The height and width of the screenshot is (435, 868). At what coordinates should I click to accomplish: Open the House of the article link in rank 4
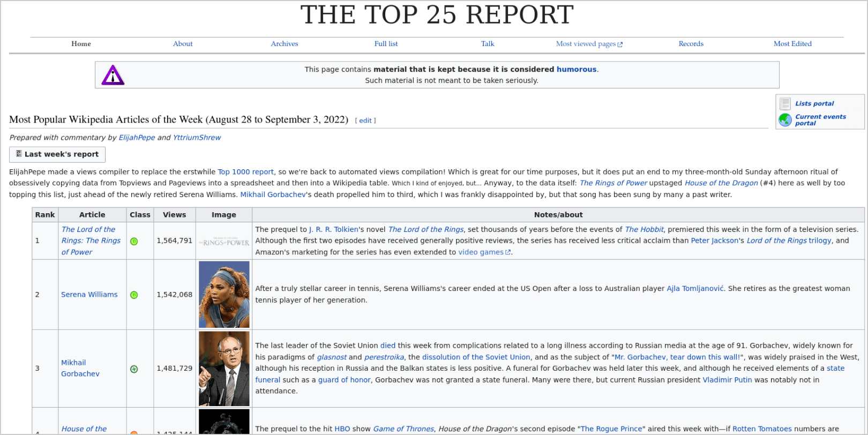click(x=84, y=429)
